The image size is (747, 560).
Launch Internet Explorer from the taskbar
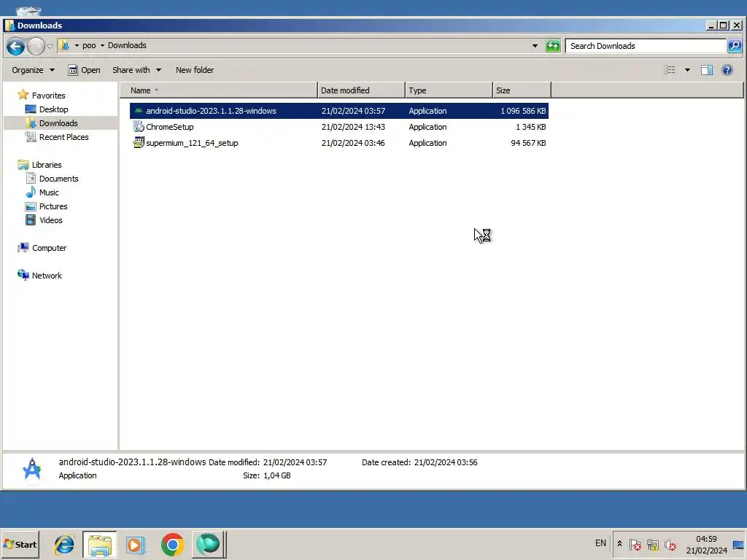(64, 545)
